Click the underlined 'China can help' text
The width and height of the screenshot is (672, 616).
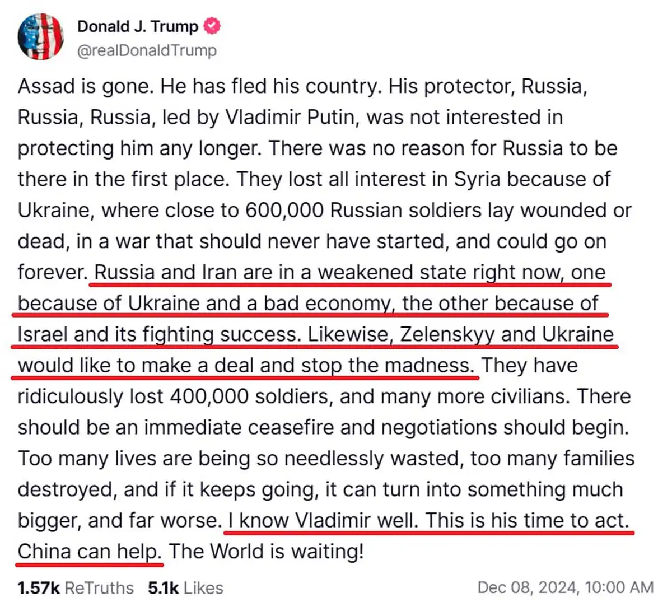pos(88,551)
